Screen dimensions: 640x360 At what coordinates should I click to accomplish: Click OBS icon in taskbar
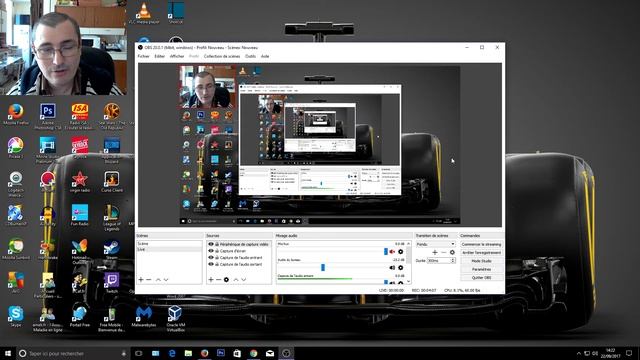click(x=286, y=353)
